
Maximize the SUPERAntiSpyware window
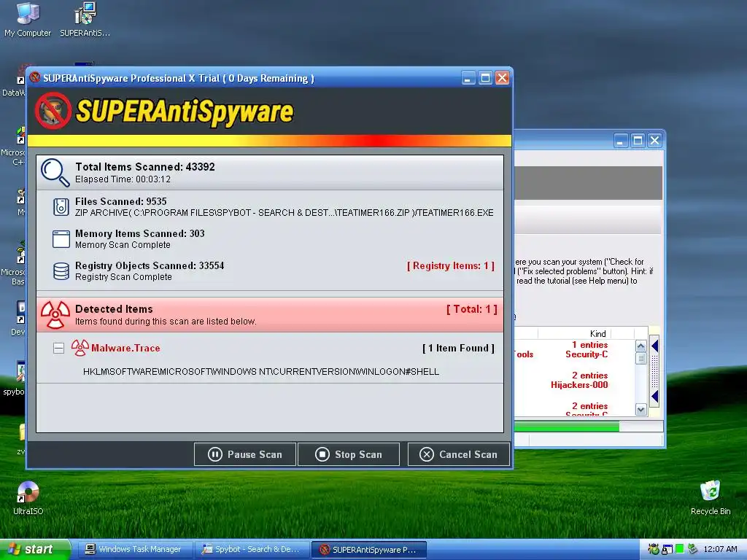(485, 77)
